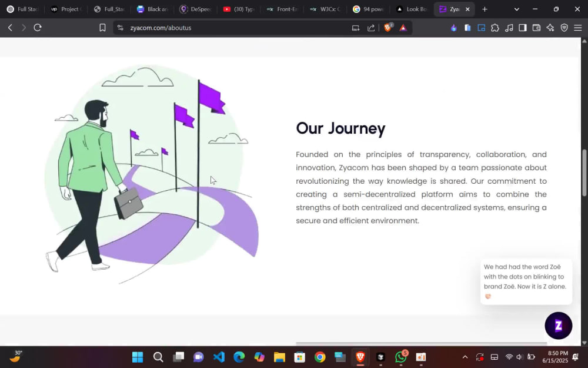This screenshot has width=588, height=368.
Task: Open the weather widget showing 30°
Action: [x=15, y=356]
